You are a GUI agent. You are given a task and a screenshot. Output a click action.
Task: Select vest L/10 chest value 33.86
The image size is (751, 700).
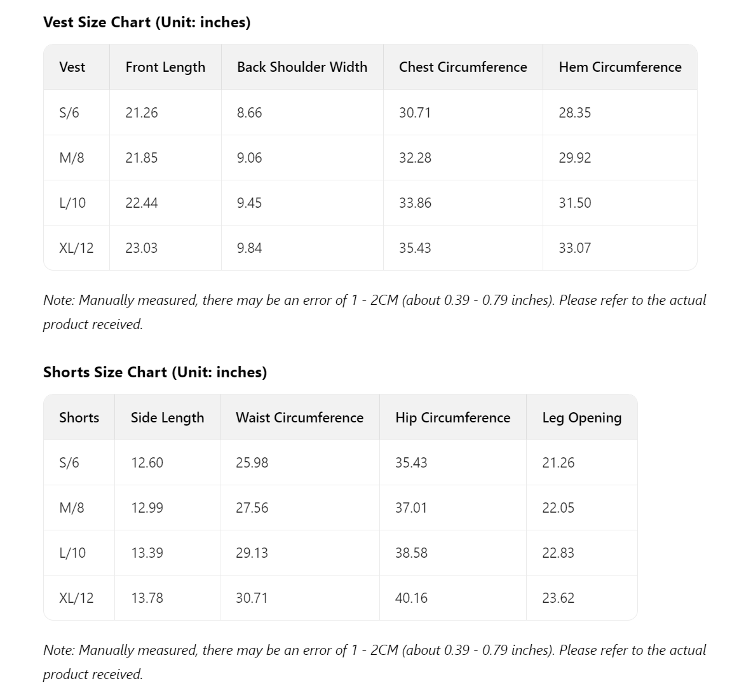click(415, 203)
